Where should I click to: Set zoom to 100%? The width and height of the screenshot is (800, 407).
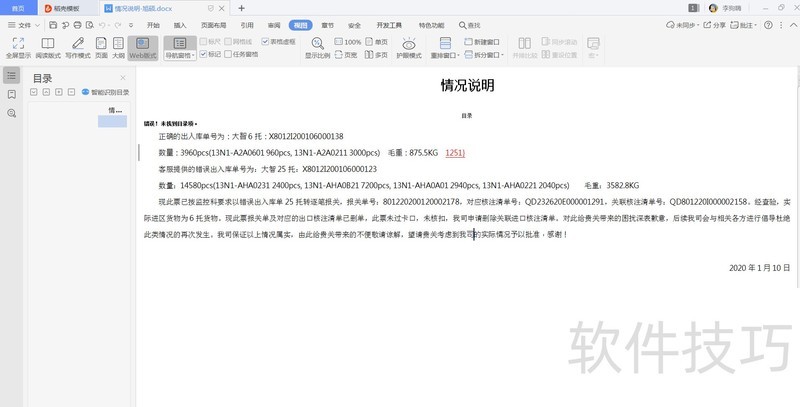click(347, 42)
